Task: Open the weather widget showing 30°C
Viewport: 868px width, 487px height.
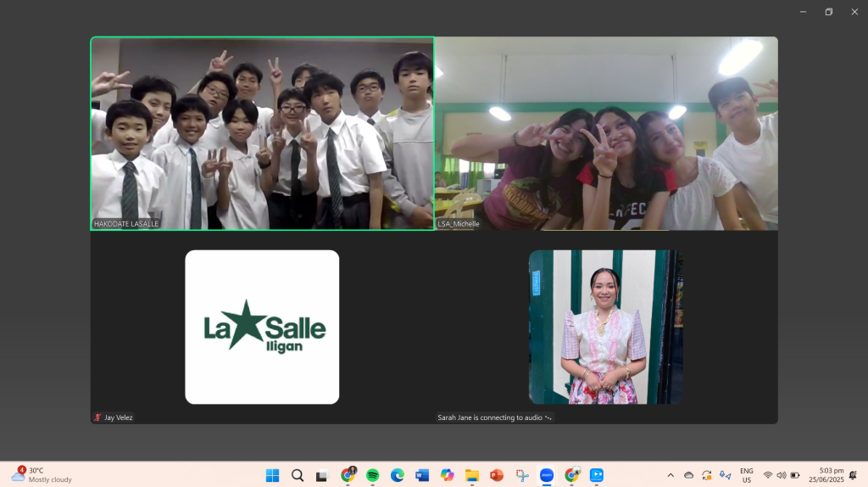Action: pos(42,475)
